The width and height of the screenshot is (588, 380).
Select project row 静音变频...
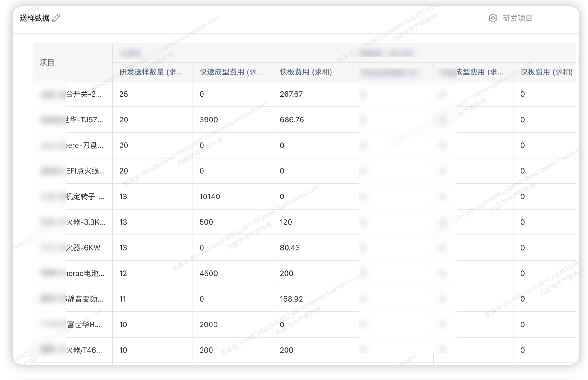point(84,299)
